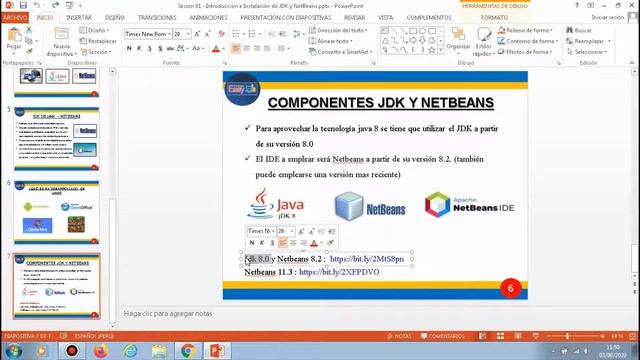Screen dimensions: 640x360
Task: Click the decrease font size icon in ribbon
Action: click(207, 34)
